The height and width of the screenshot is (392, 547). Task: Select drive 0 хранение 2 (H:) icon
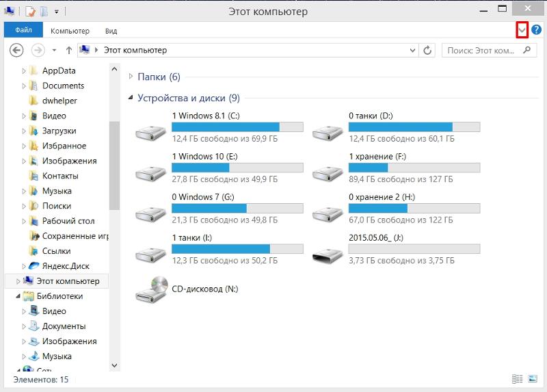point(328,213)
